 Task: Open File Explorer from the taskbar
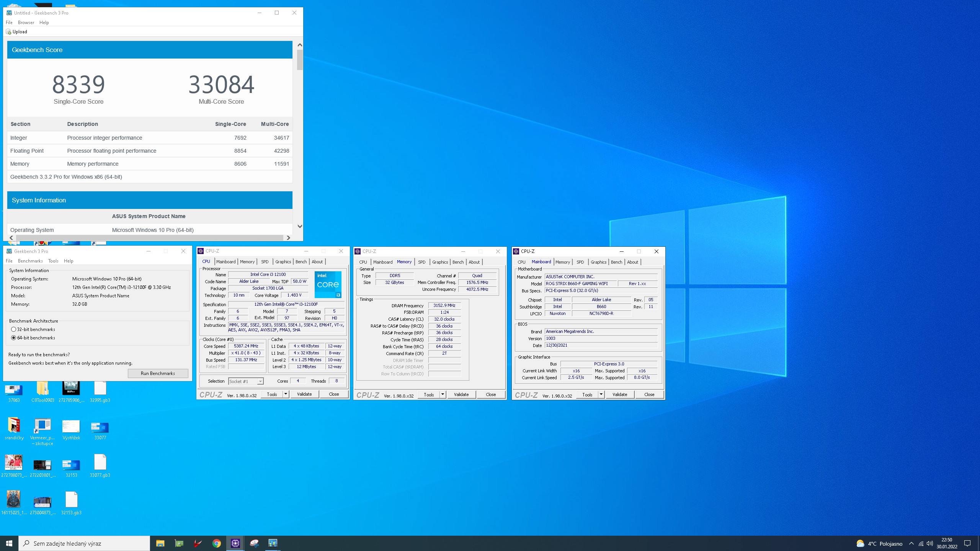click(x=160, y=543)
